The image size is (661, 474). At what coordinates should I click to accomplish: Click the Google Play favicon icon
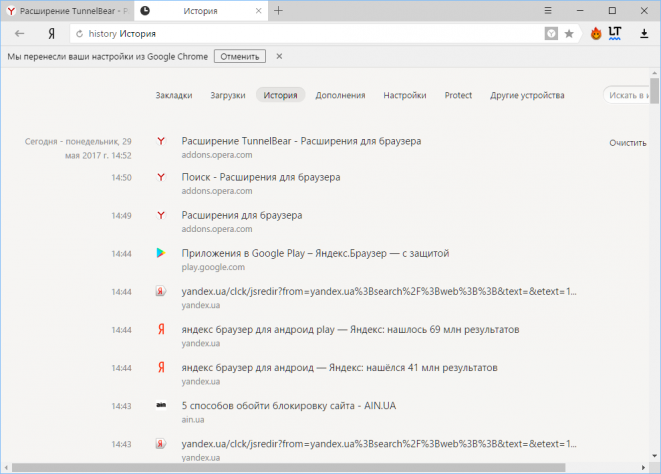[161, 253]
